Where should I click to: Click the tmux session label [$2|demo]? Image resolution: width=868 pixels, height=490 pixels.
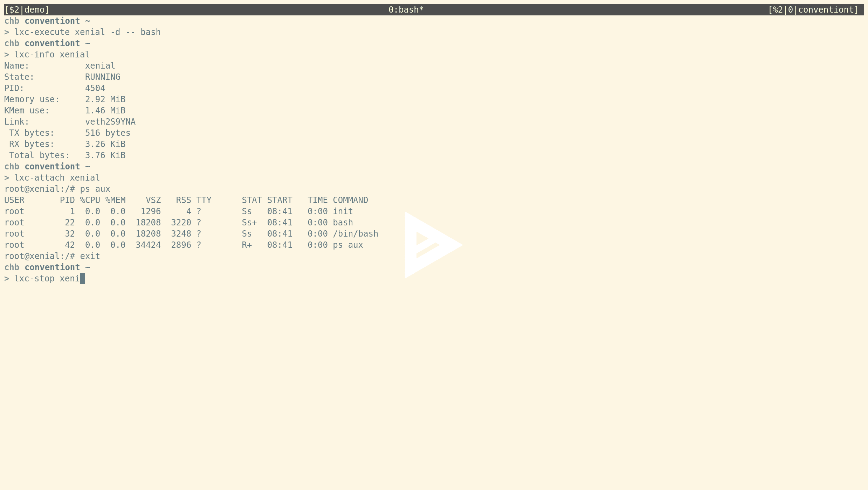(27, 10)
